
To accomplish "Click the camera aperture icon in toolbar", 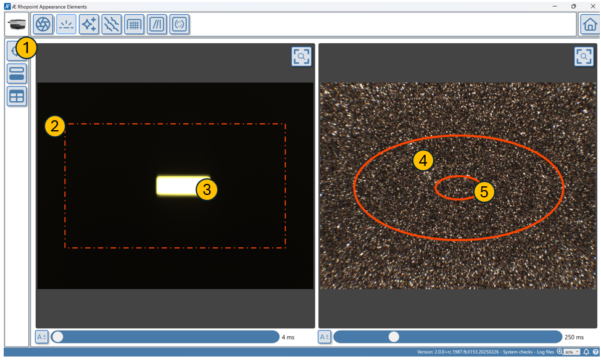I will pyautogui.click(x=43, y=25).
